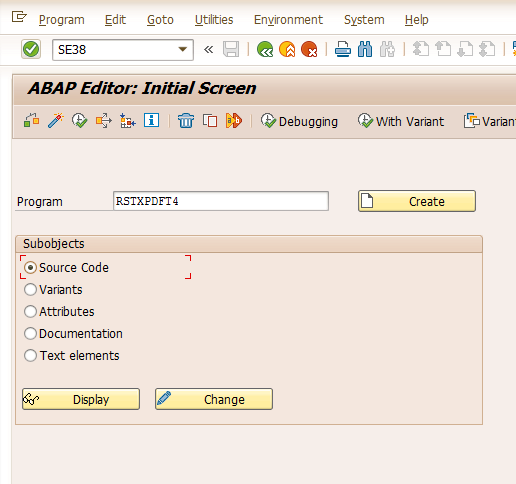Open the transaction code dropdown arrow
This screenshot has height=484, width=516.
tap(182, 50)
